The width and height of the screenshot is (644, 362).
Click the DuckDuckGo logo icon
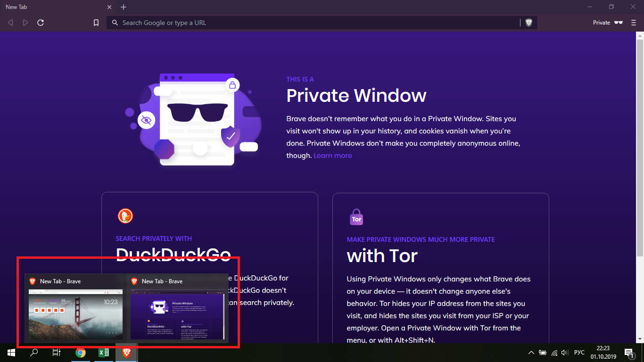(125, 216)
